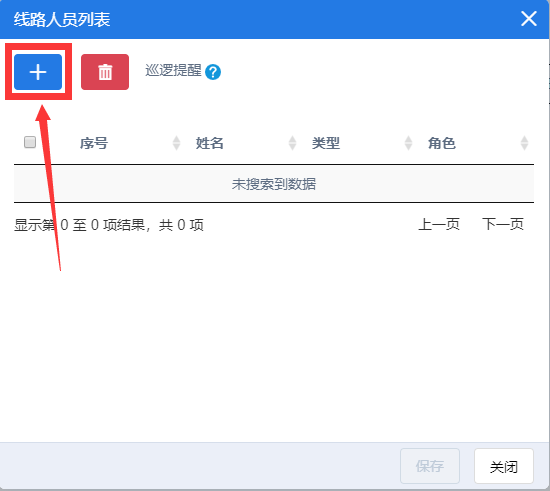Click the 线路人员列表 dialog title
The height and width of the screenshot is (491, 550).
point(62,19)
